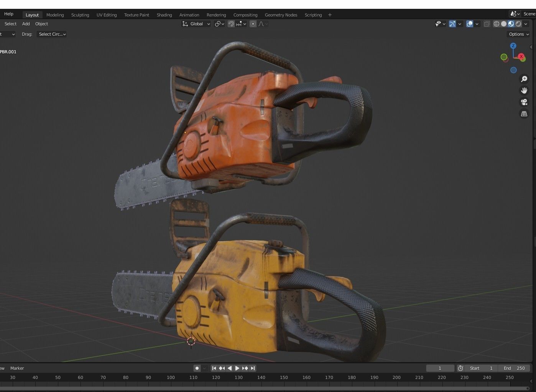Toggle snapping magnet icon
Screen dimensions: 536x392
(231, 24)
